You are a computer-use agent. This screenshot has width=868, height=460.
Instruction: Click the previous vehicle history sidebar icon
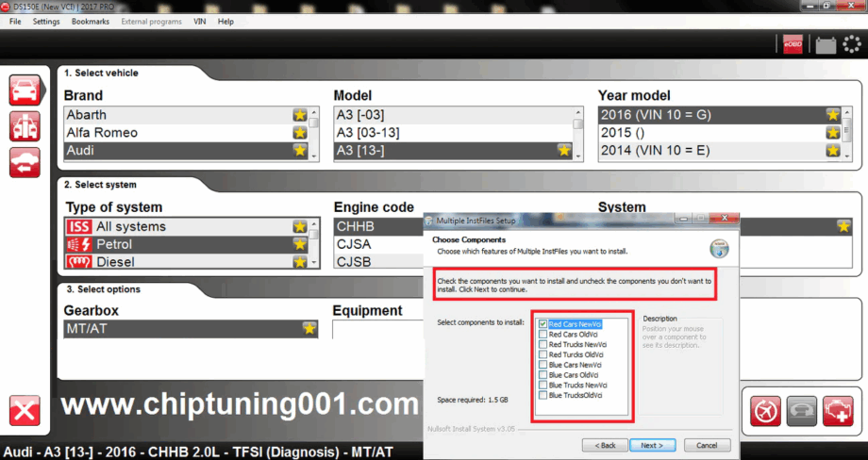coord(25,162)
